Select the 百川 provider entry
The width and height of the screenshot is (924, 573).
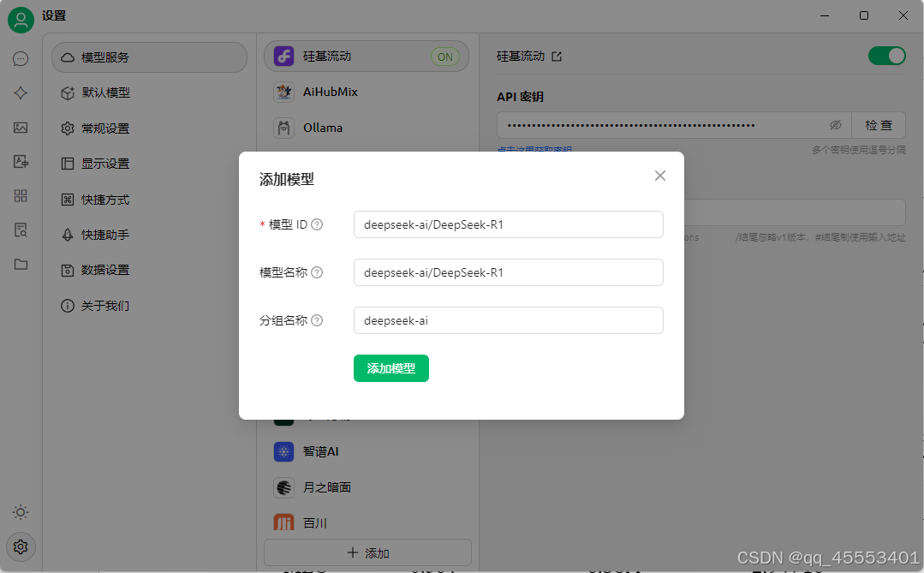point(367,522)
